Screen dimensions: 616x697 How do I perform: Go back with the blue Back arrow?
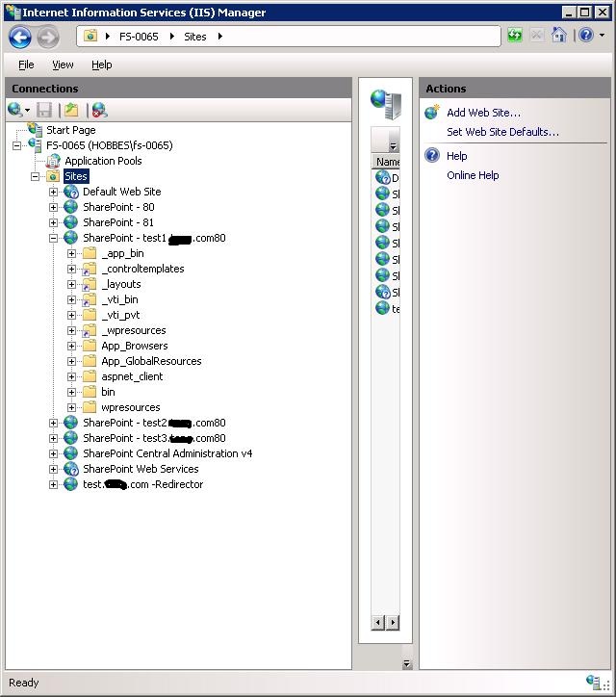click(x=20, y=37)
